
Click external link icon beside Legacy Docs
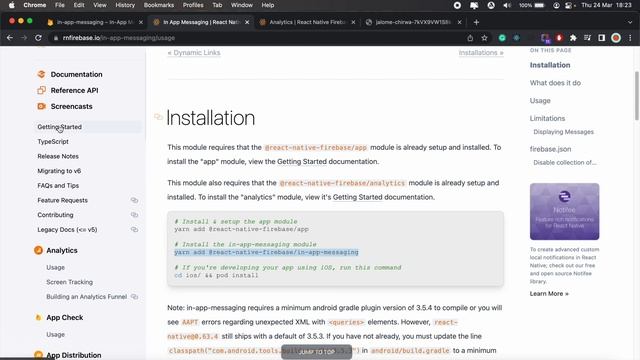(134, 229)
